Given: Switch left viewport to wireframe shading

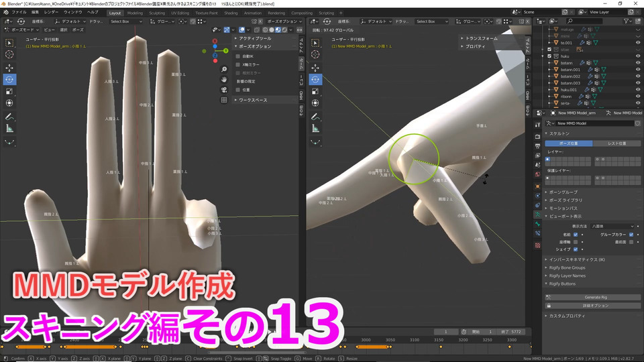Looking at the screenshot, I should coord(266,30).
